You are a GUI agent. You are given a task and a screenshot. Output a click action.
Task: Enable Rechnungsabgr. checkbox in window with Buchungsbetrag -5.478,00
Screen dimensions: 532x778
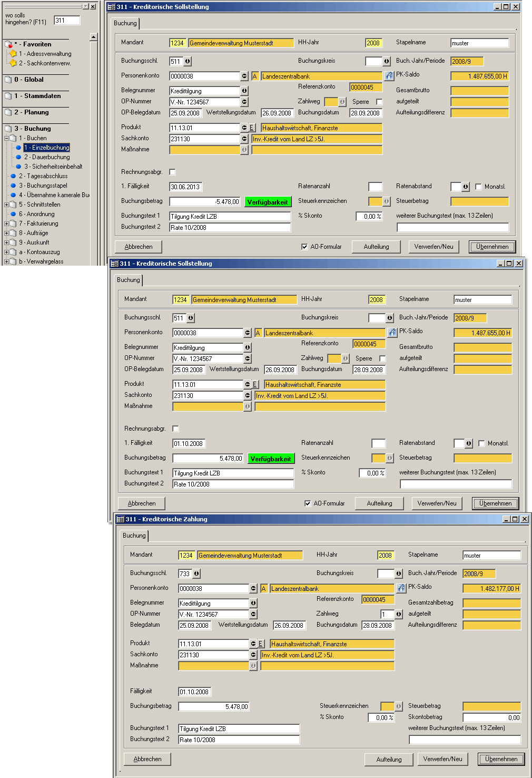[x=172, y=172]
